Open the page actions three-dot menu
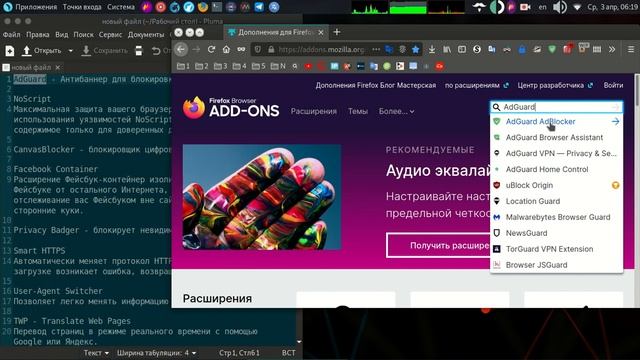The width and height of the screenshot is (640, 360). tap(376, 49)
